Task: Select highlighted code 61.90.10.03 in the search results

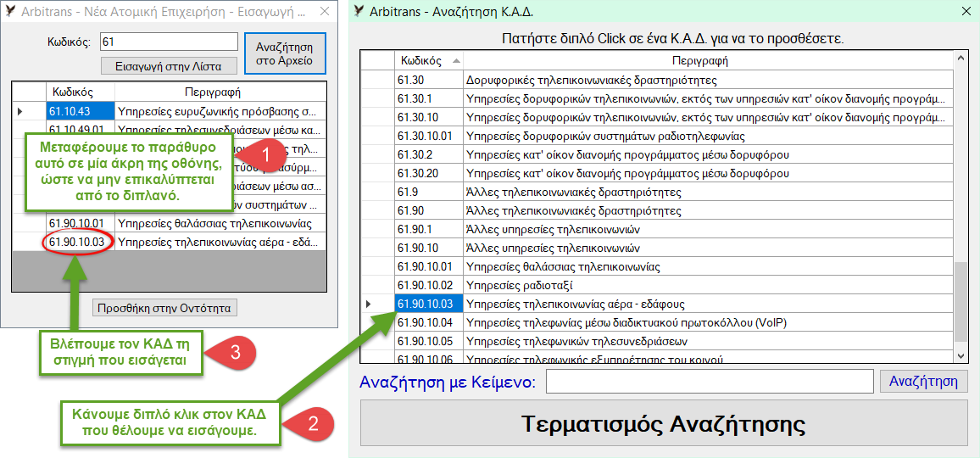Action: (429, 304)
